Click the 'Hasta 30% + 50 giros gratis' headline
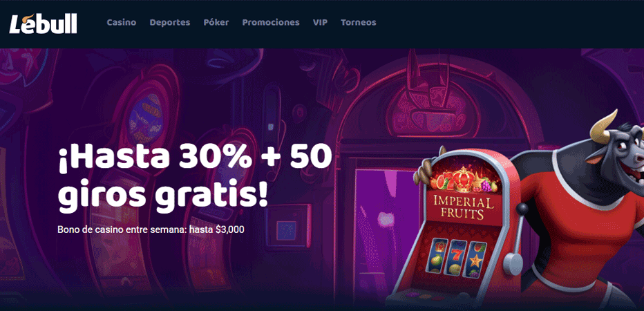The width and height of the screenshot is (644, 311). pos(195,178)
